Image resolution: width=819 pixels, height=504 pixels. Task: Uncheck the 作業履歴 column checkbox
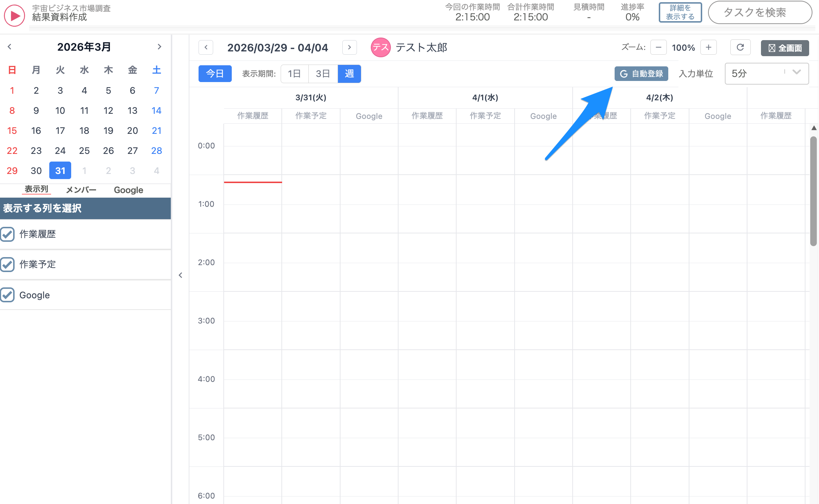point(7,234)
